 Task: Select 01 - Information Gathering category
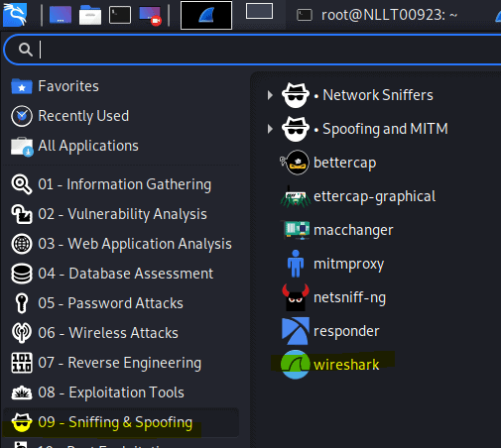(x=125, y=184)
